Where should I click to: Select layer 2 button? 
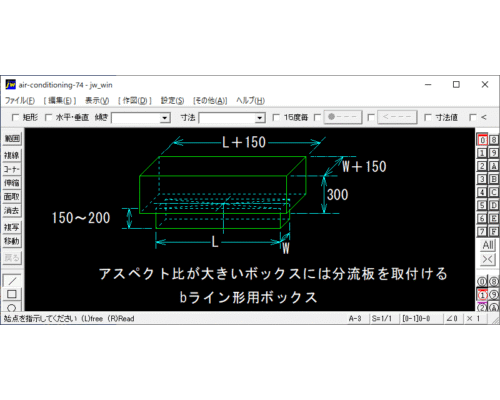[482, 166]
